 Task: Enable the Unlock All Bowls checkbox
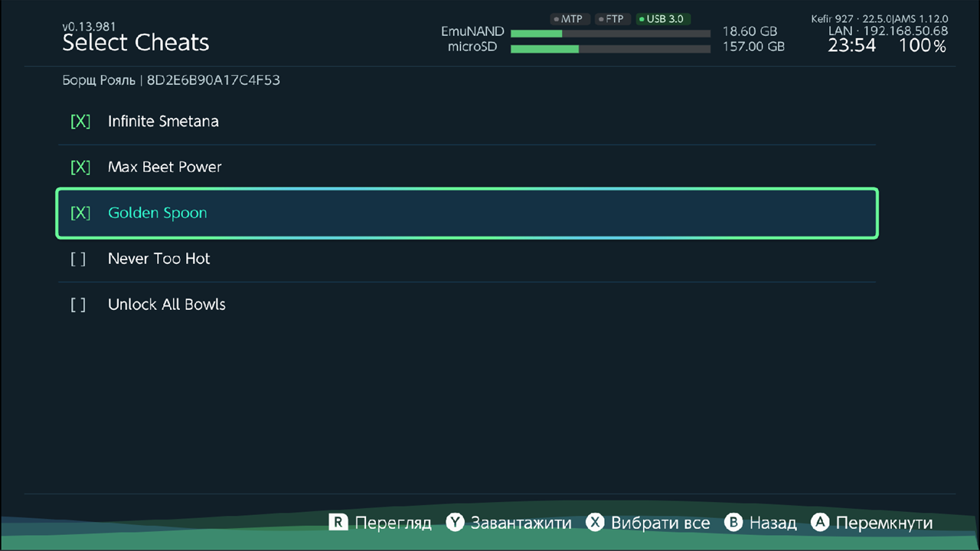coord(78,305)
